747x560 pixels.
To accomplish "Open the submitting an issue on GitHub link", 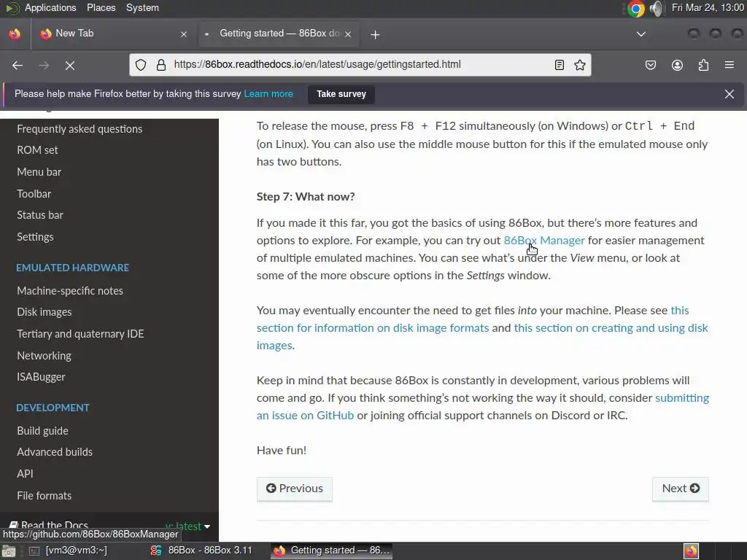I will [x=305, y=415].
